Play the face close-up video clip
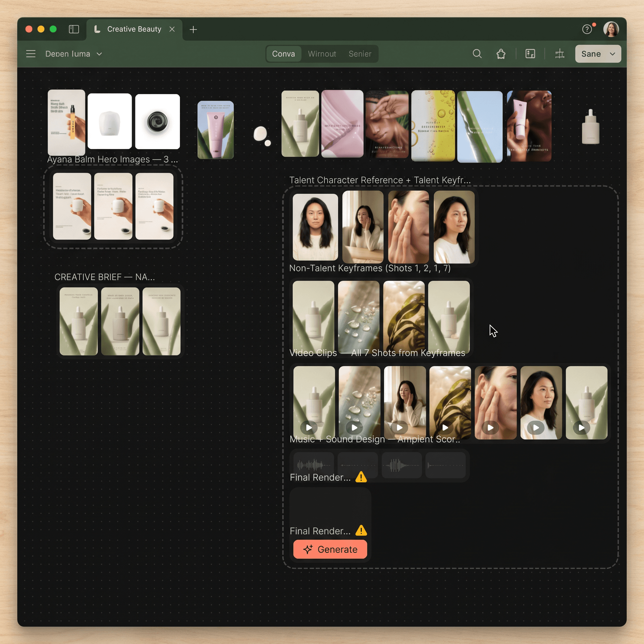The width and height of the screenshot is (644, 644). [490, 427]
